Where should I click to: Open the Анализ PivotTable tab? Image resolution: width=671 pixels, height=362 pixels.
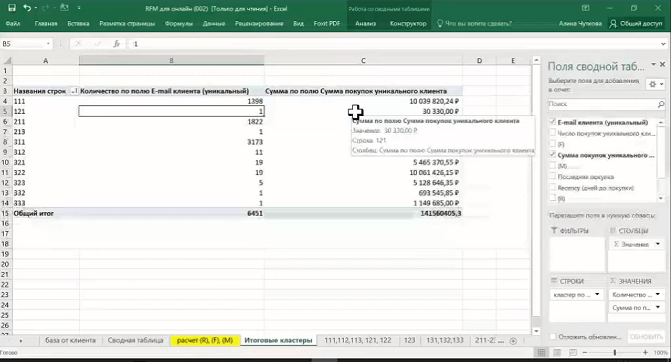365,24
